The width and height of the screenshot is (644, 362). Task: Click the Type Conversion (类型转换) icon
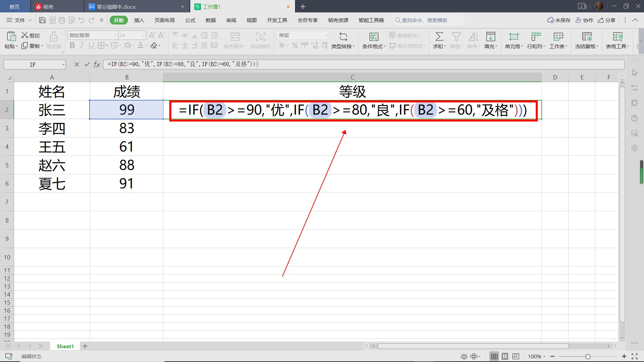(343, 37)
